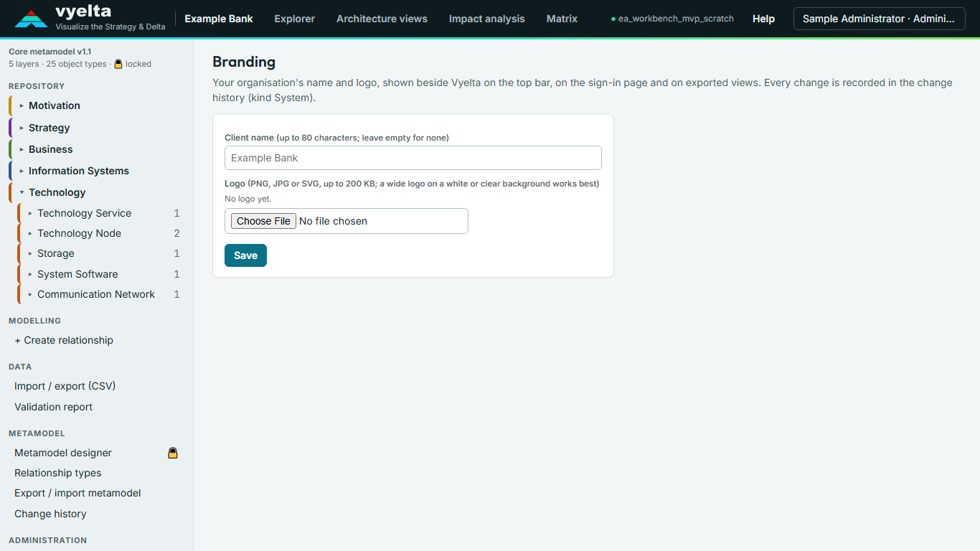This screenshot has height=551, width=980.
Task: Expand the Business layer
Action: 22,149
